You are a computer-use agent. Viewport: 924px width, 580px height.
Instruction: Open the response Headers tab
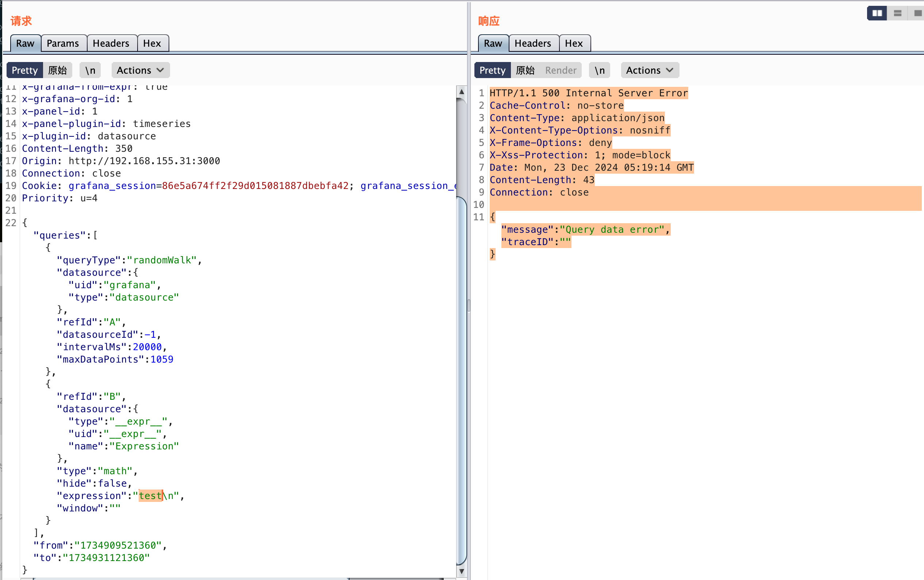532,43
